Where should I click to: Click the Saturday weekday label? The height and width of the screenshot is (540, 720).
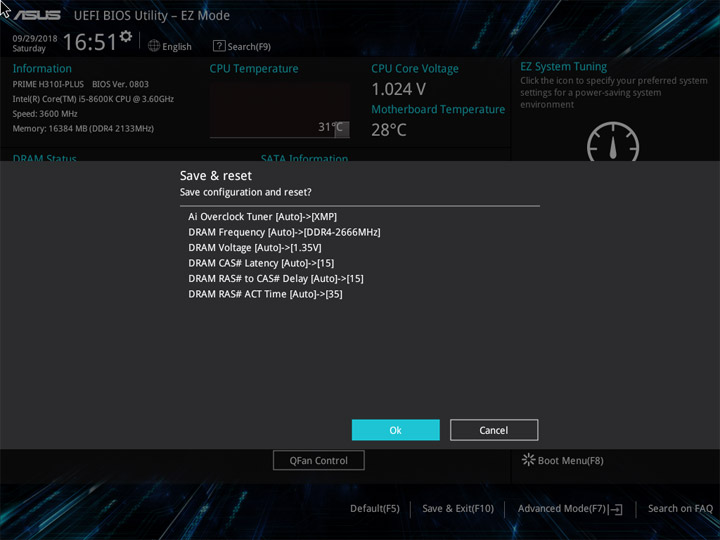(x=29, y=49)
